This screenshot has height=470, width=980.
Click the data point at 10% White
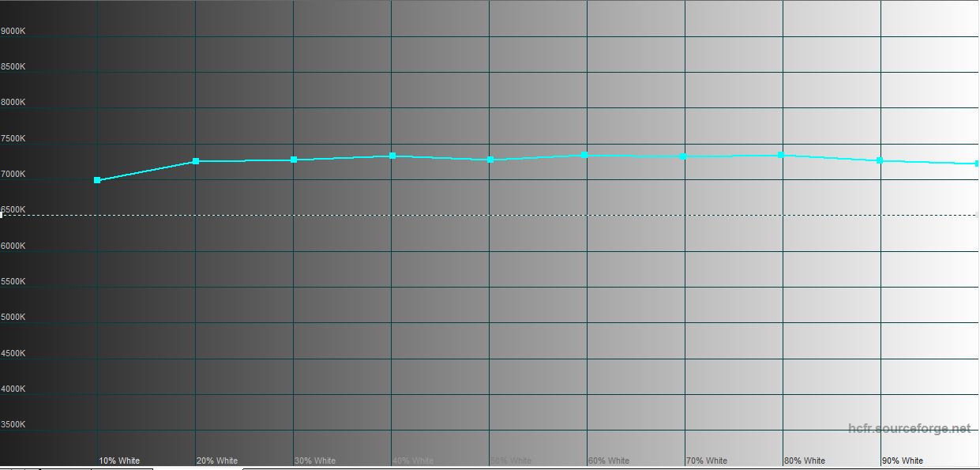coord(97,180)
